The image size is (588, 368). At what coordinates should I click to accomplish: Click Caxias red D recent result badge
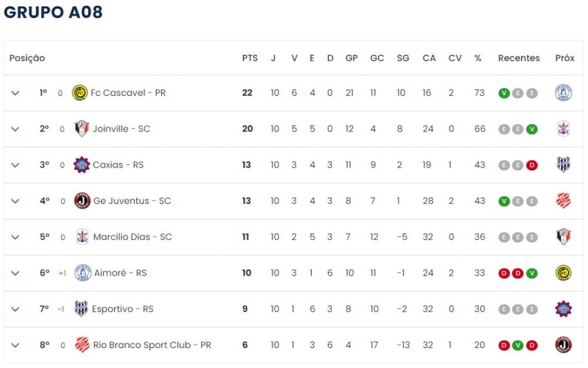point(532,165)
